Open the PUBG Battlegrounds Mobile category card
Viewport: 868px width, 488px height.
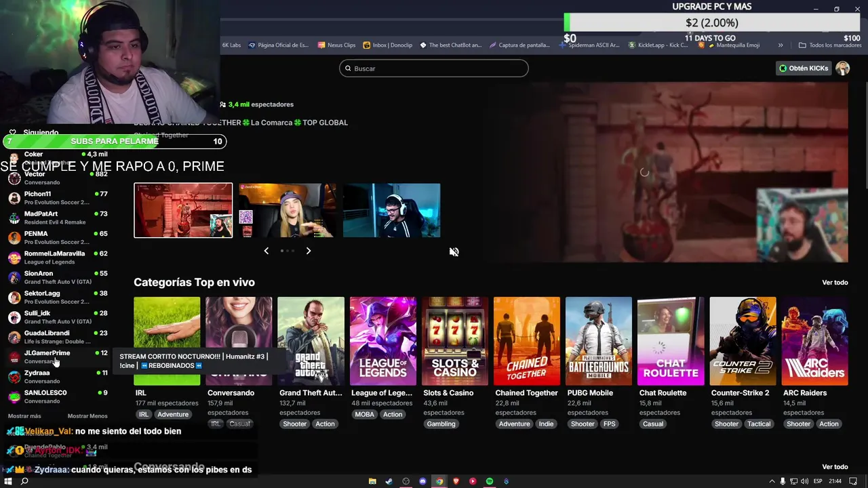(x=599, y=341)
